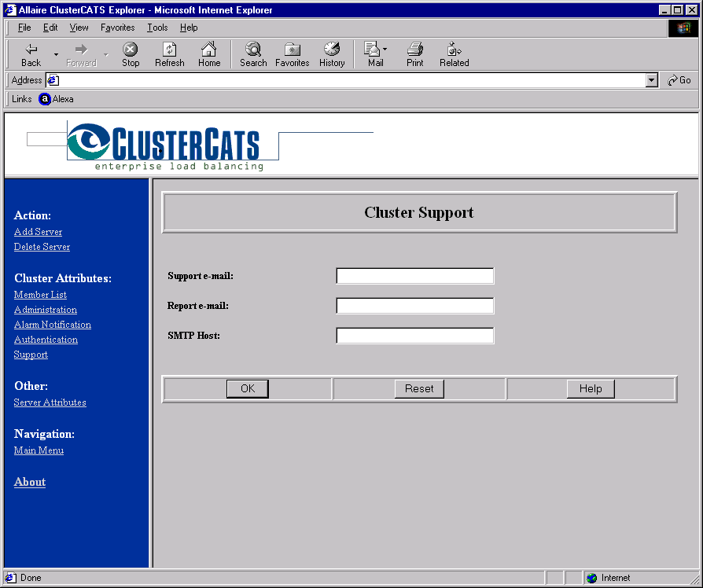Click inside the Address bar text field

point(352,80)
